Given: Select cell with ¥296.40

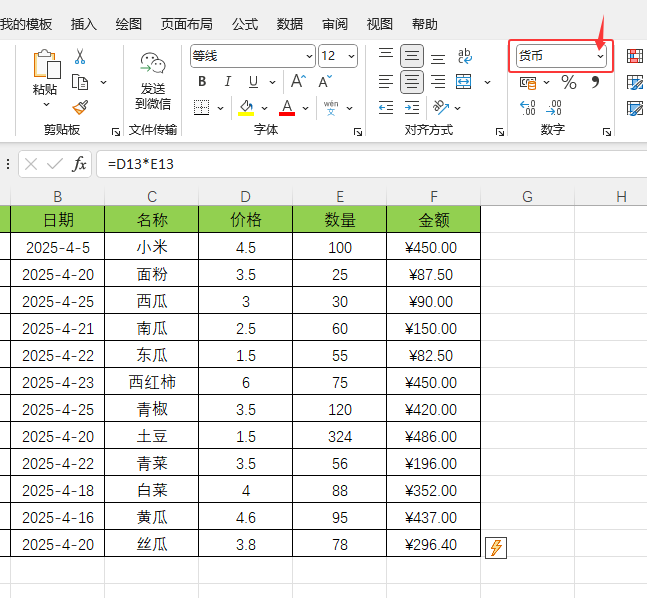Looking at the screenshot, I should coord(434,544).
